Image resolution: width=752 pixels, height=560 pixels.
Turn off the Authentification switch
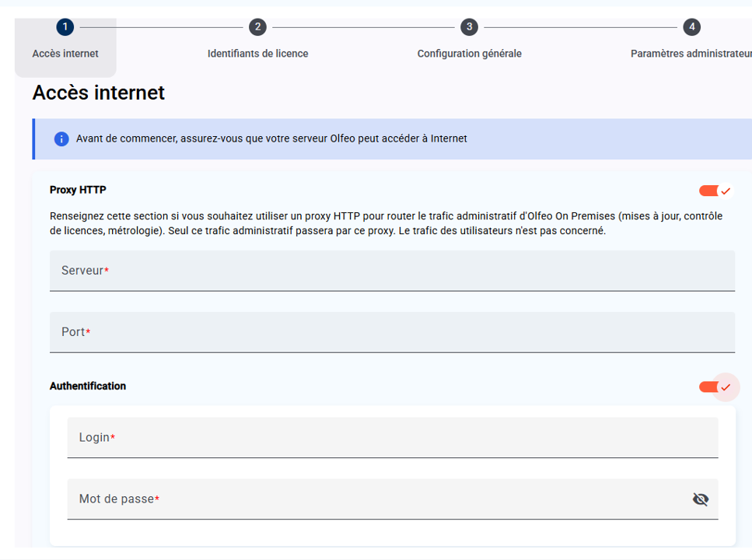pos(715,387)
